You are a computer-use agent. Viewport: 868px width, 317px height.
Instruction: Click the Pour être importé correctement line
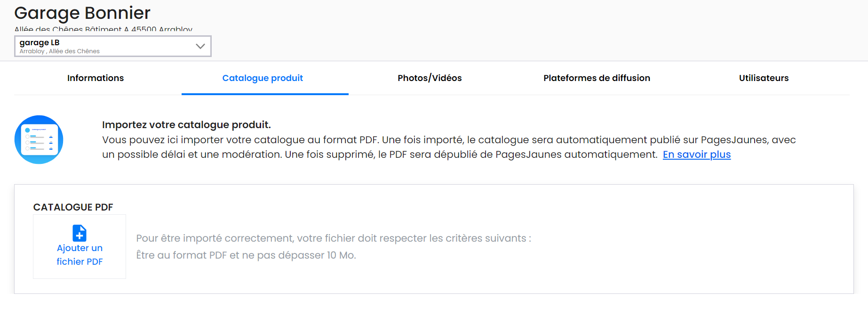334,238
